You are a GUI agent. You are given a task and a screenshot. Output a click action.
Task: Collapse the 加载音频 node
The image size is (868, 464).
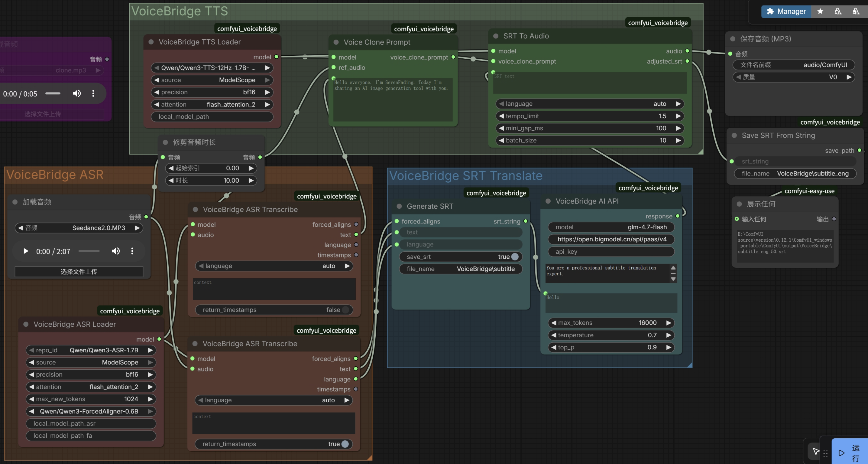click(x=15, y=202)
